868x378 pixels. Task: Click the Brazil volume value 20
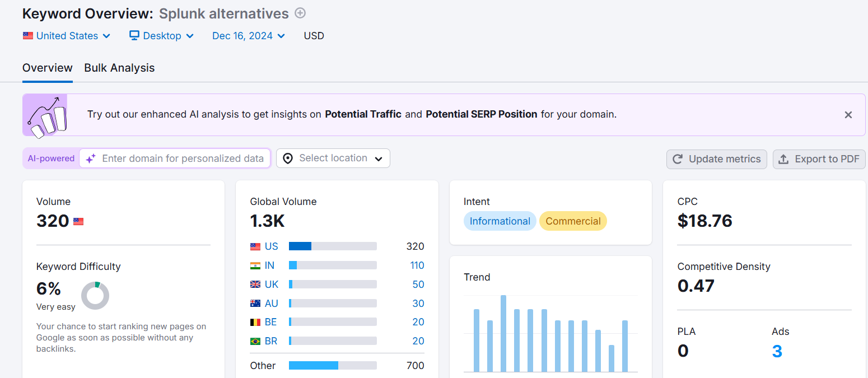[x=418, y=341]
